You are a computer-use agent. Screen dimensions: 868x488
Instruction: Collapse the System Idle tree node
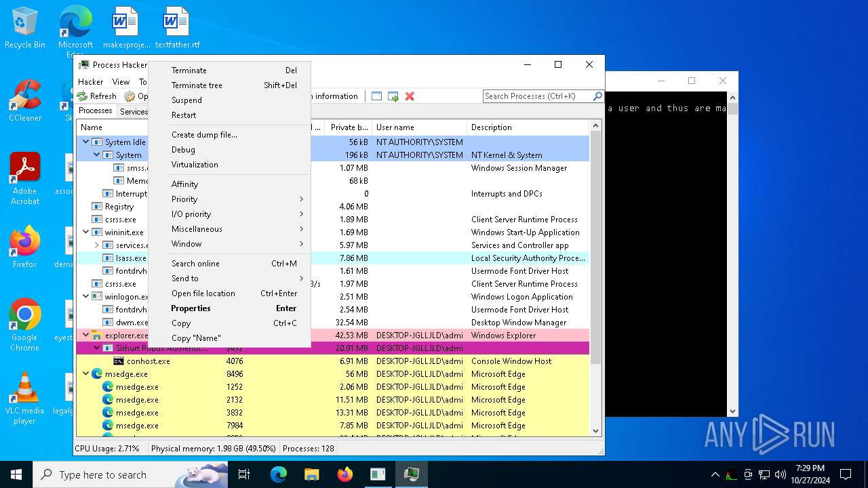tap(85, 142)
